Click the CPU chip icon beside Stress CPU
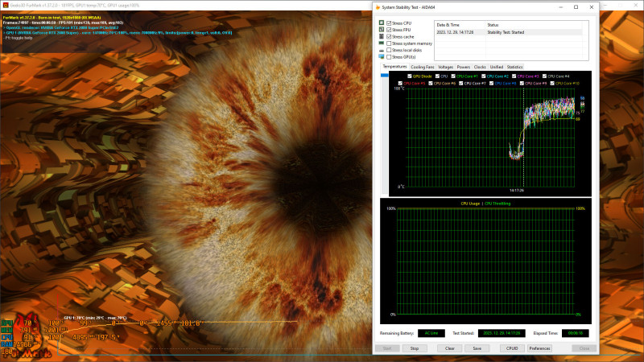The height and width of the screenshot is (362, 644). (x=381, y=23)
